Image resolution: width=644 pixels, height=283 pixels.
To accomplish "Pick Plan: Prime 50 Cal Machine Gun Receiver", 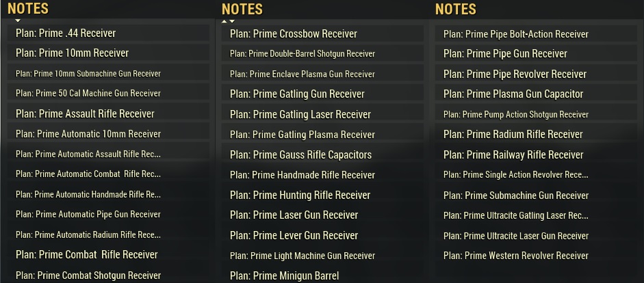I will 88,93.
